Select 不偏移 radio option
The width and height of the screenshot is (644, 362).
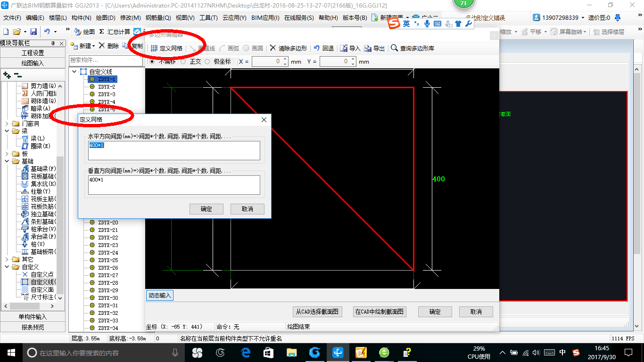[x=152, y=61]
